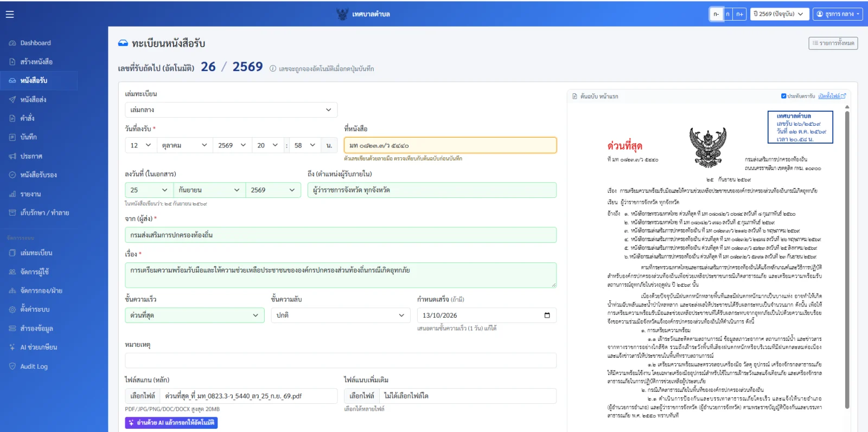Decrease font size with ก- button
Viewport: 868px width, 432px height.
(x=716, y=14)
